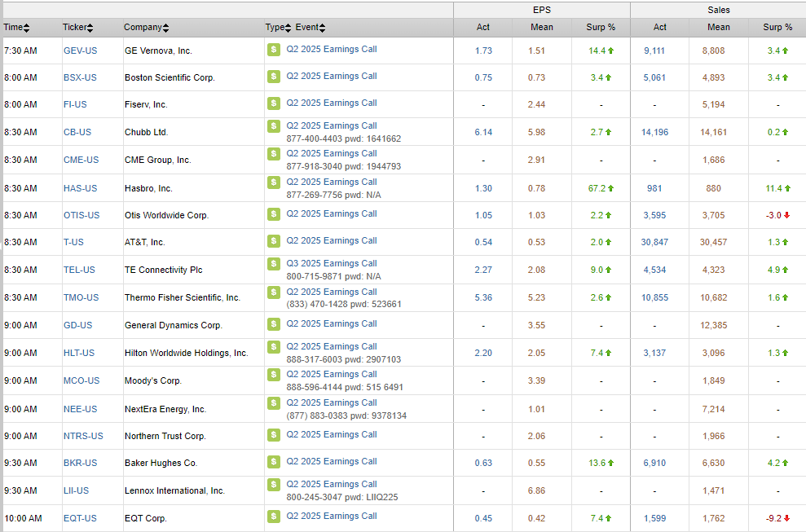
Task: Open TE Connectivity's Q3 2025 Earnings Call
Action: (x=332, y=264)
